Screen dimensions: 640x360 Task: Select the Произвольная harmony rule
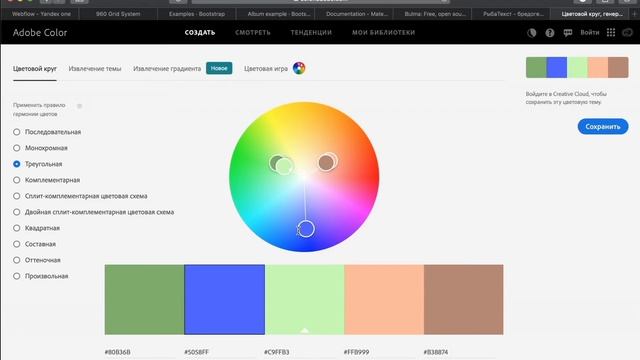pos(40,276)
